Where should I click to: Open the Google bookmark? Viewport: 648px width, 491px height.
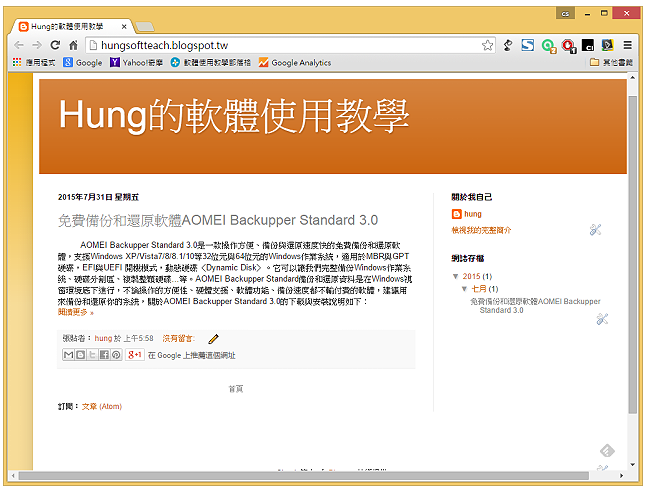pyautogui.click(x=83, y=62)
